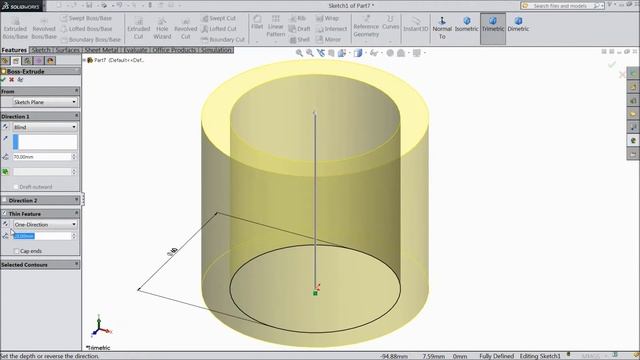Click the thin feature thickness field
Screen dimensions: 640x360
tap(42, 236)
